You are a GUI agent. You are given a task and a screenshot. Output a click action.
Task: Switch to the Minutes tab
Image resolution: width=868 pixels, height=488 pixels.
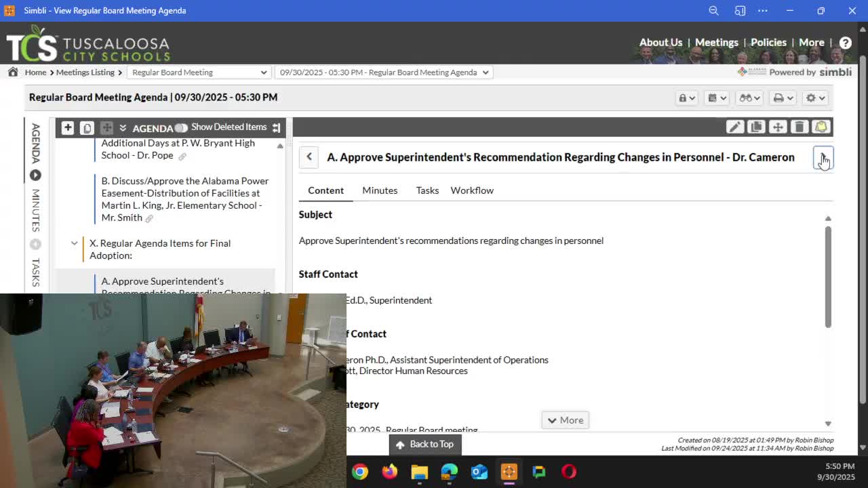[380, 190]
